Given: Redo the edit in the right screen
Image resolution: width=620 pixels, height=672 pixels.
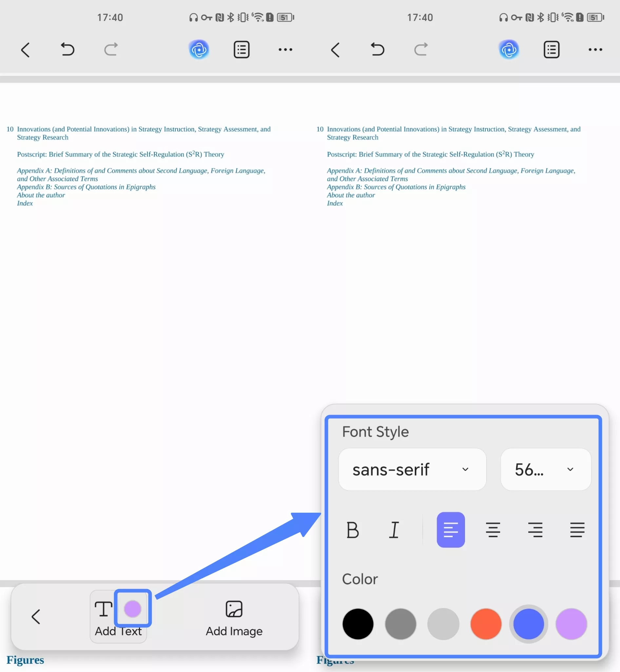Looking at the screenshot, I should (x=421, y=49).
